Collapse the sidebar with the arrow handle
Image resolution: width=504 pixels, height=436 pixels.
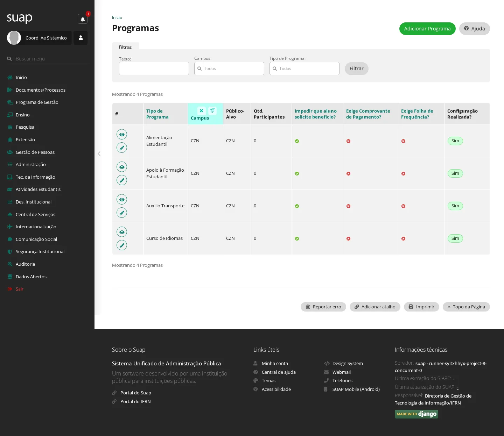[99, 153]
